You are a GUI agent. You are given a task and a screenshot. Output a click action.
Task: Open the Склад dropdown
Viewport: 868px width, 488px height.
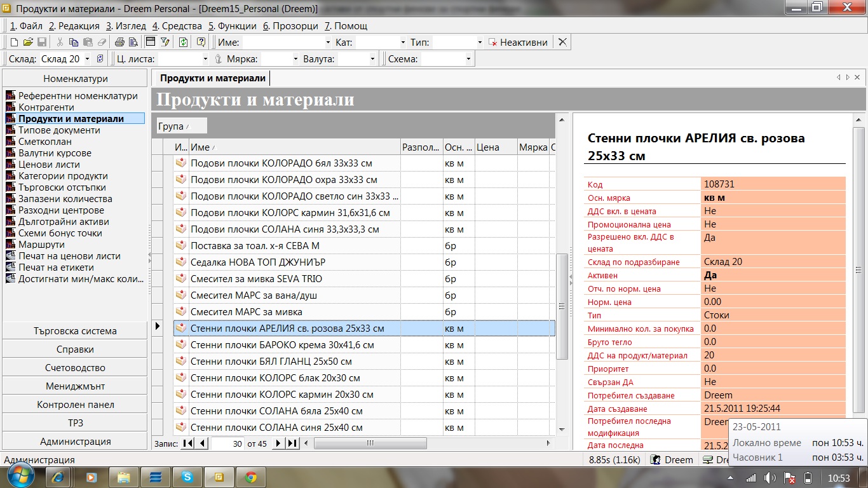(87, 59)
